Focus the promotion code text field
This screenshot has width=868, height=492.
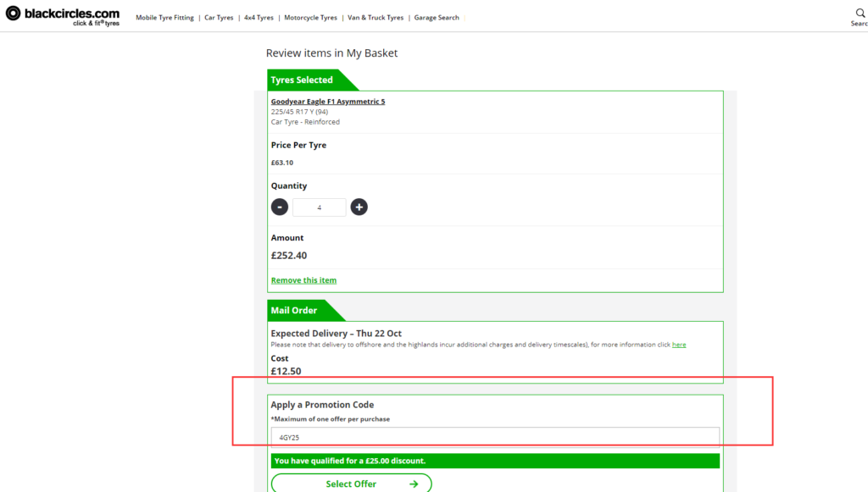(x=495, y=437)
